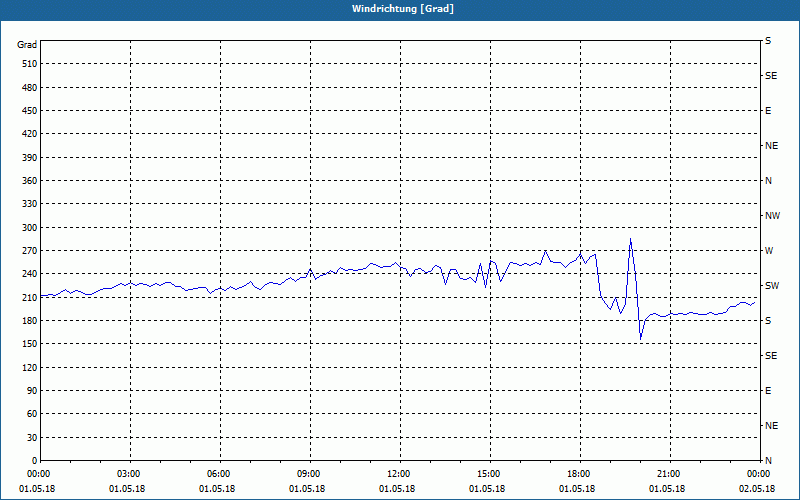Select the 15:00 time label

tap(489, 474)
